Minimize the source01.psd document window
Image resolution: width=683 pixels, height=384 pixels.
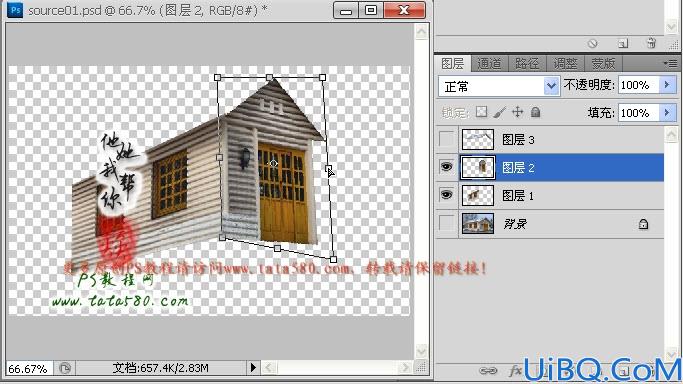pos(346,10)
